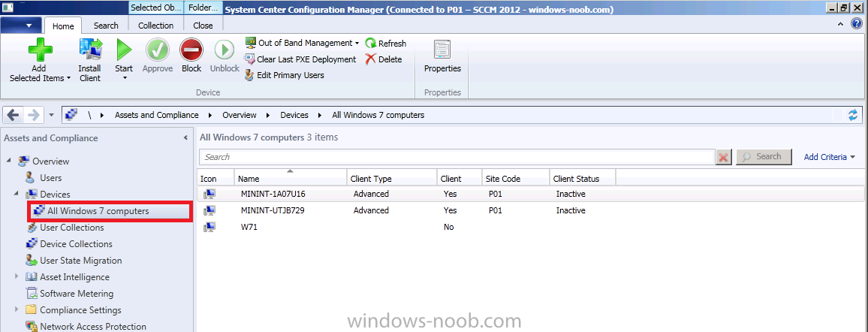This screenshot has width=868, height=332.
Task: Click the Refresh ribbon command
Action: pyautogui.click(x=385, y=43)
